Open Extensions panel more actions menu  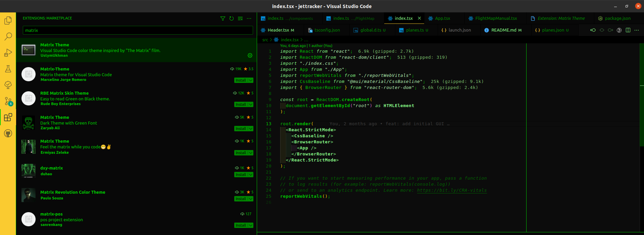249,18
